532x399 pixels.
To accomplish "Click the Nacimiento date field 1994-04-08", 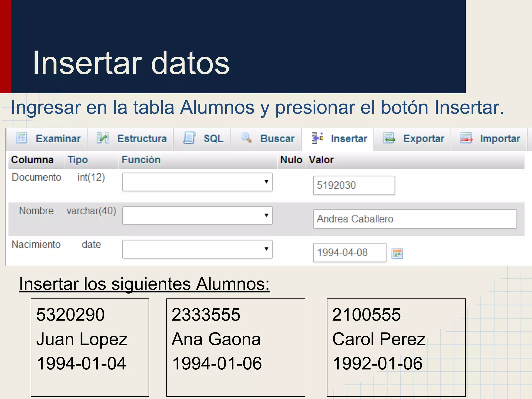I will click(350, 252).
